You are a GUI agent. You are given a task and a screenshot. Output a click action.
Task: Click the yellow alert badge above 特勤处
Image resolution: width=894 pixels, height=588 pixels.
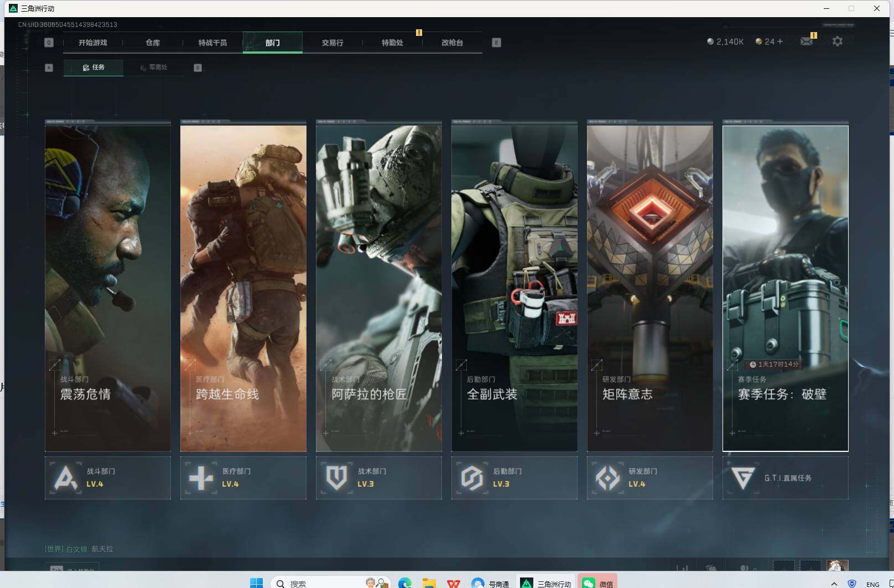pos(419,33)
